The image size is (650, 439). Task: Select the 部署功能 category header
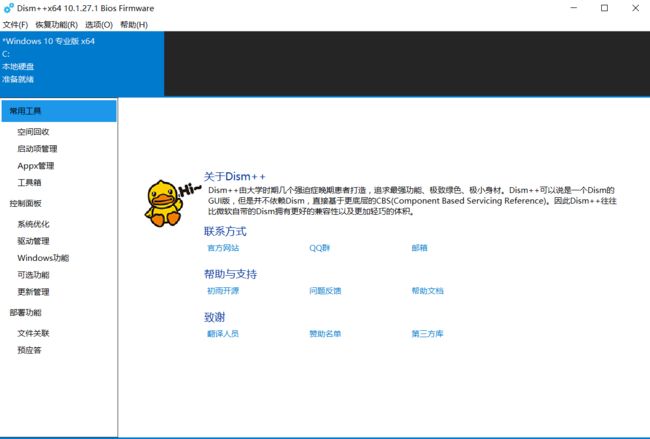tap(26, 313)
